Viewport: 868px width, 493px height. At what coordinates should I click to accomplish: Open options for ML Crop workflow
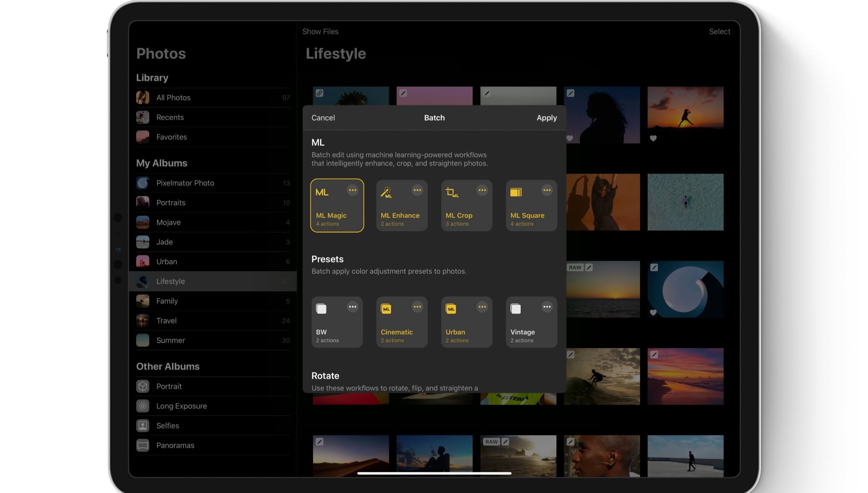point(482,190)
